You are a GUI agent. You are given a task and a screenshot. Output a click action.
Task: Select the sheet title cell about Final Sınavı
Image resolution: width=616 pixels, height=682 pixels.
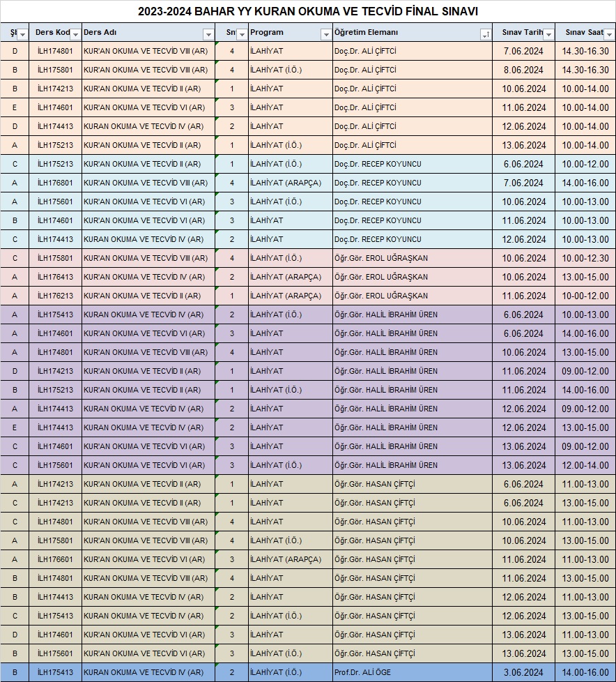point(308,12)
